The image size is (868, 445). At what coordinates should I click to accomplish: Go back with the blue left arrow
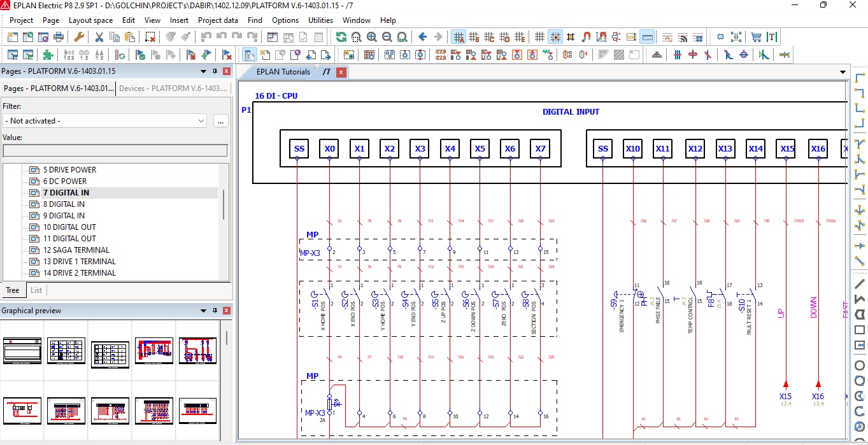pos(422,37)
